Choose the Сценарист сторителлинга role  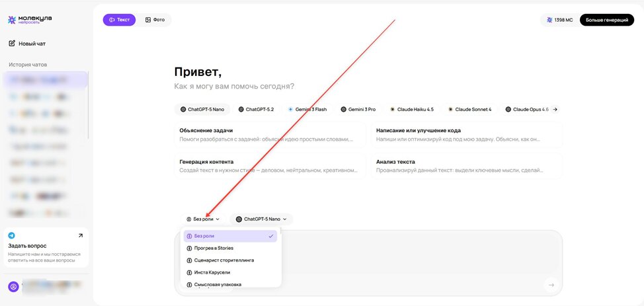coord(230,260)
